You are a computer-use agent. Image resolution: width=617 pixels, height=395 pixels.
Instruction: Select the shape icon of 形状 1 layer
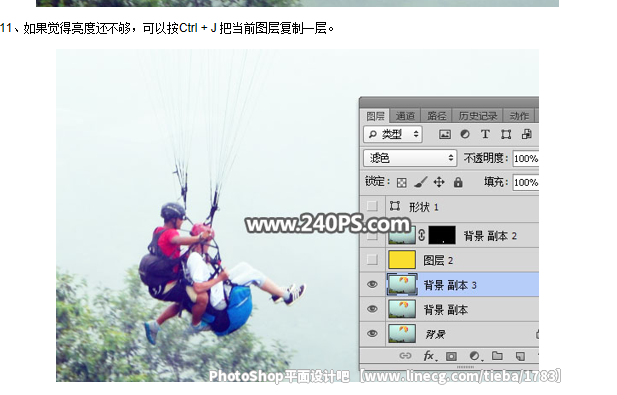(395, 206)
